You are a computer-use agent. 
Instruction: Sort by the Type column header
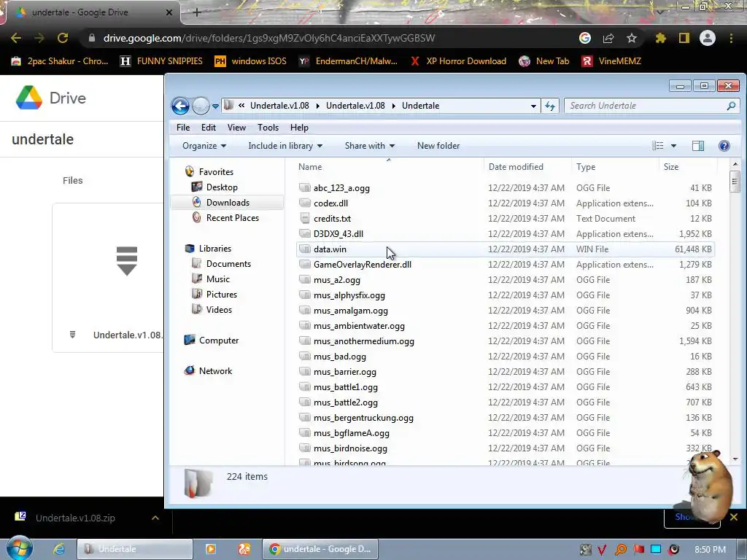(x=615, y=167)
